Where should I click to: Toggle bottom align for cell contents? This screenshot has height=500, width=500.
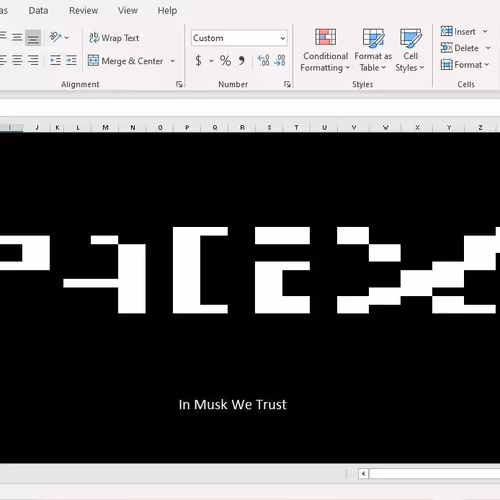click(33, 37)
